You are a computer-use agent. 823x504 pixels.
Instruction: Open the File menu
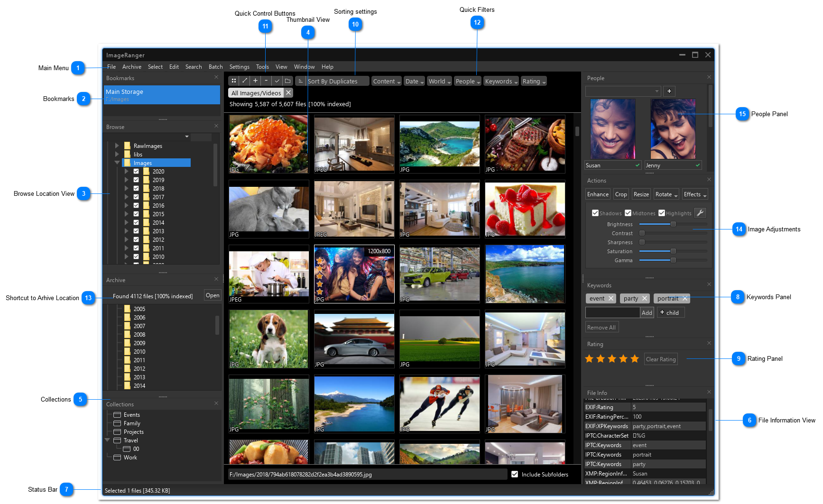click(x=111, y=67)
